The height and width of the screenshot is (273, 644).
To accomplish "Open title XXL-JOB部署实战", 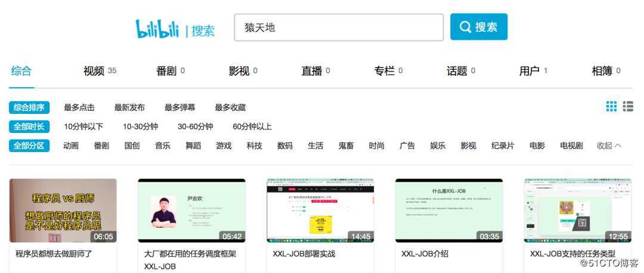I will (x=304, y=254).
